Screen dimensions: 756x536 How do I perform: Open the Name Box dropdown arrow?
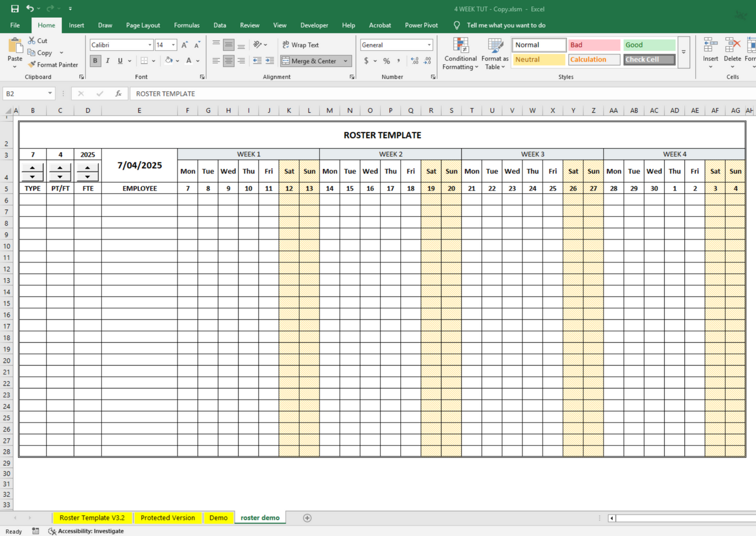(50, 94)
